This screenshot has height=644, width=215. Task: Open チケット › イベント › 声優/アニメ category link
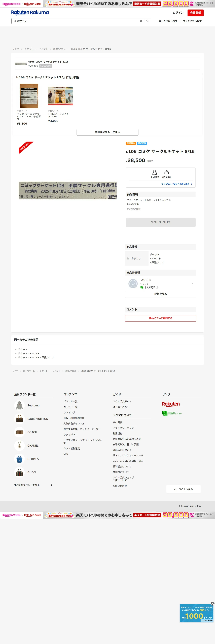pyautogui.click(x=36, y=357)
